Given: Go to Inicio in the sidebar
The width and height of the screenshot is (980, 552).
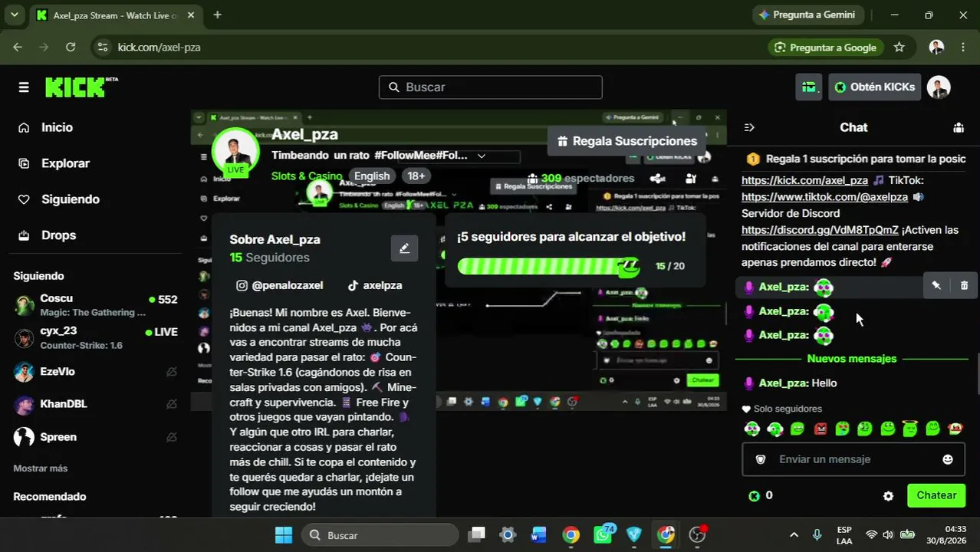Looking at the screenshot, I should (57, 127).
